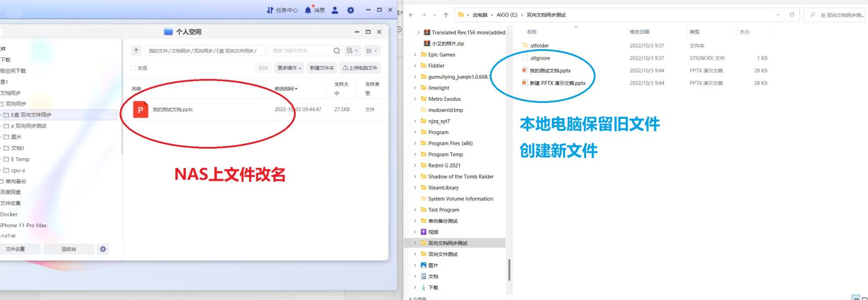
Task: Open Docker entry in NAS sidebar
Action: pyautogui.click(x=9, y=214)
